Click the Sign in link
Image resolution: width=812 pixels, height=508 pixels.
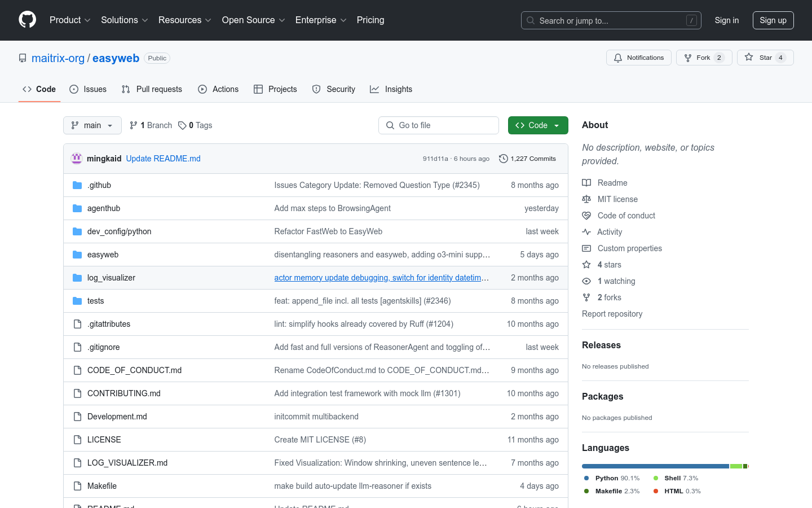point(727,20)
